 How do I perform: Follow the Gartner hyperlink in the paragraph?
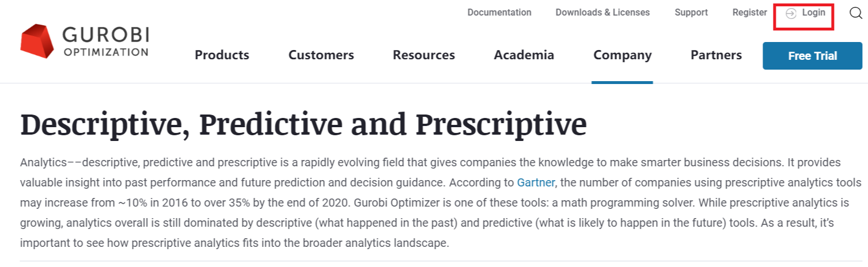click(x=536, y=183)
